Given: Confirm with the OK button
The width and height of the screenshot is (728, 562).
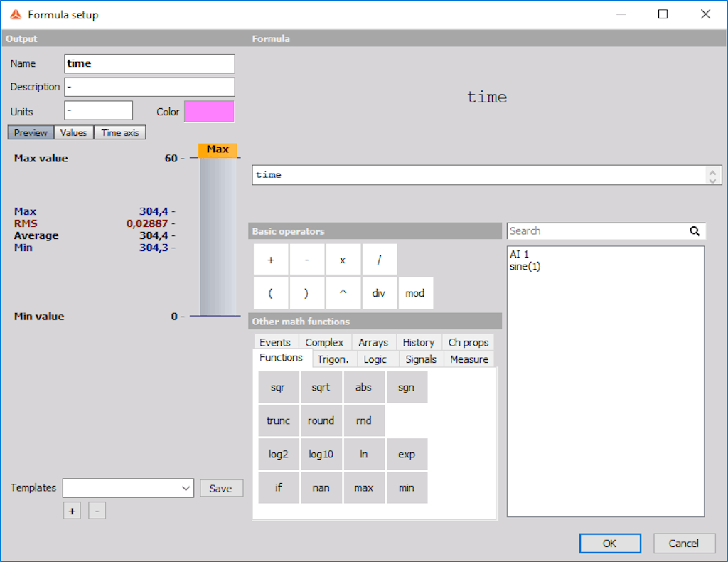Looking at the screenshot, I should click(x=610, y=544).
